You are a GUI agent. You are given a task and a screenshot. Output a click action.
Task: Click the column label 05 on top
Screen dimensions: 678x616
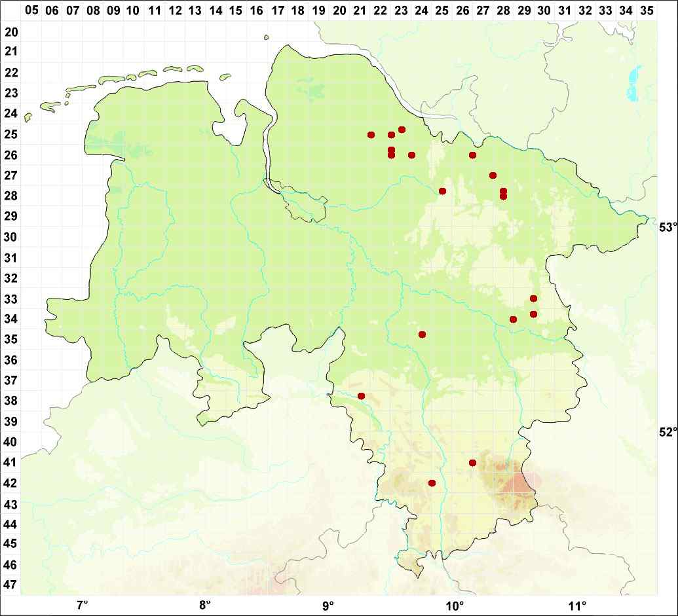pyautogui.click(x=31, y=10)
